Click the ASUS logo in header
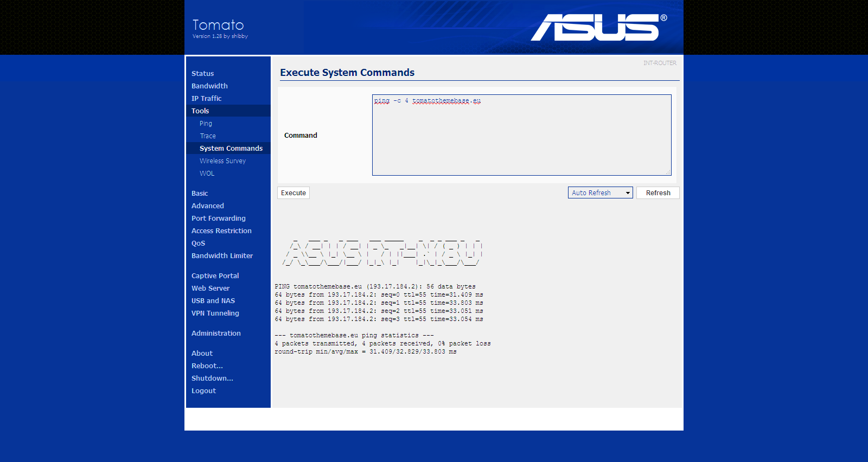 coord(598,27)
